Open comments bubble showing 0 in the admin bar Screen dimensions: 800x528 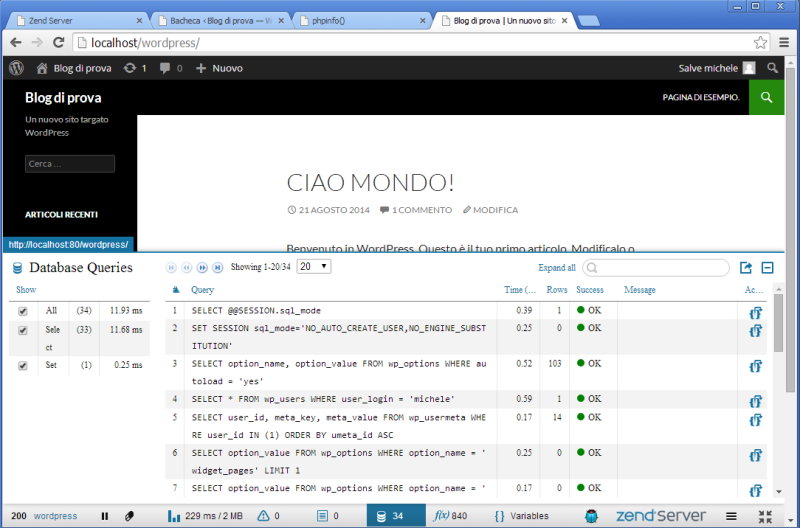point(171,68)
